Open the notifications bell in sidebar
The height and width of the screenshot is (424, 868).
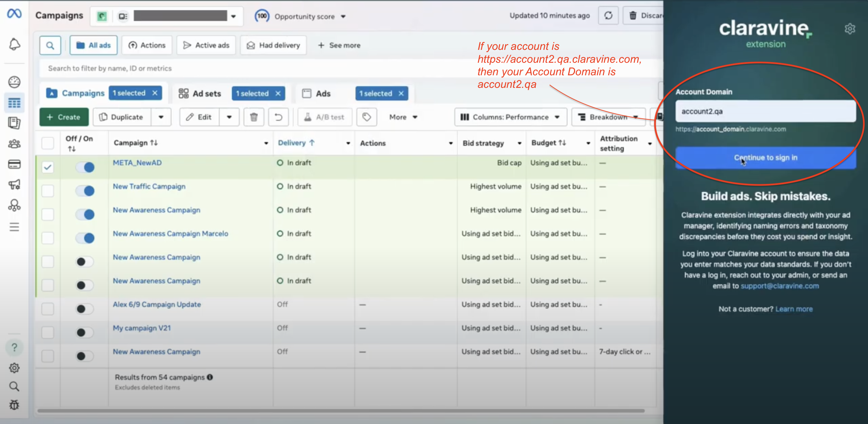click(14, 44)
